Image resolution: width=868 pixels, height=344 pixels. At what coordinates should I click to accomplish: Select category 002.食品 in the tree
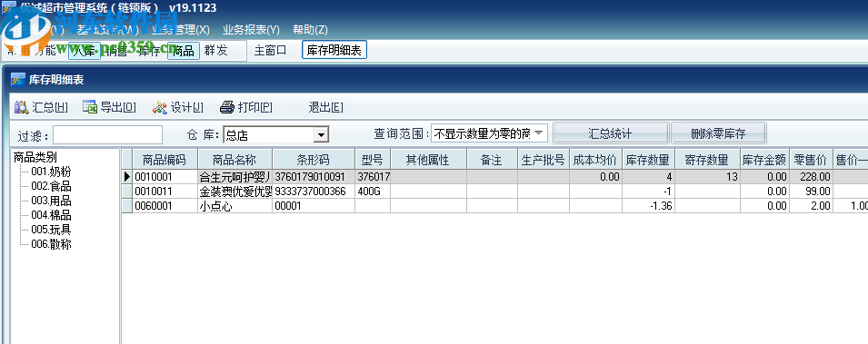pyautogui.click(x=51, y=186)
